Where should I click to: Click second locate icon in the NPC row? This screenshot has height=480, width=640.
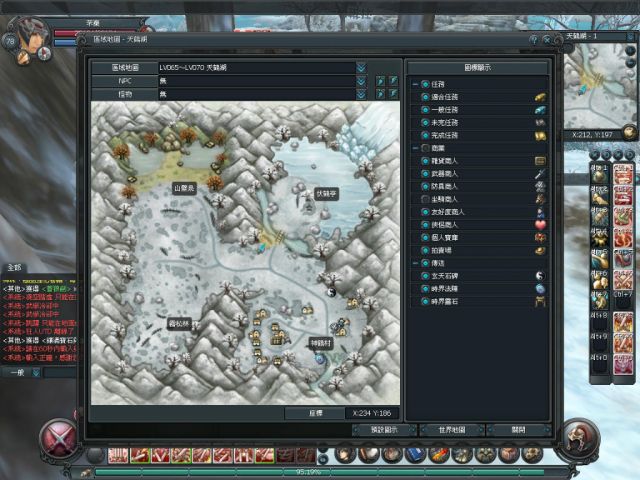393,81
